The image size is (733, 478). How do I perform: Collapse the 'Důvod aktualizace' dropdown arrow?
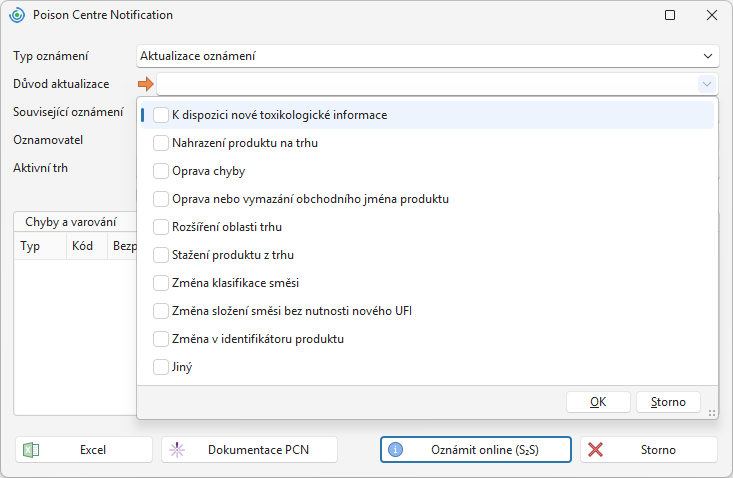707,84
